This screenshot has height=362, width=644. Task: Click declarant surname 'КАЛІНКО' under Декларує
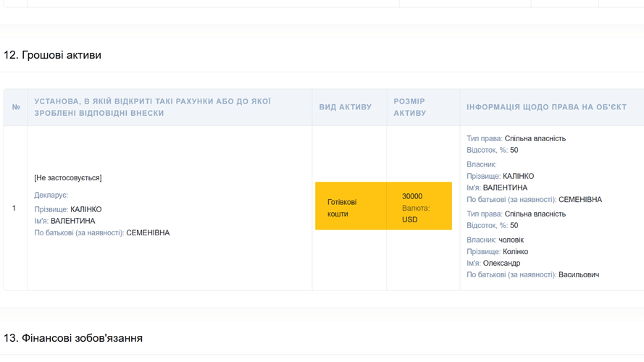pos(86,209)
